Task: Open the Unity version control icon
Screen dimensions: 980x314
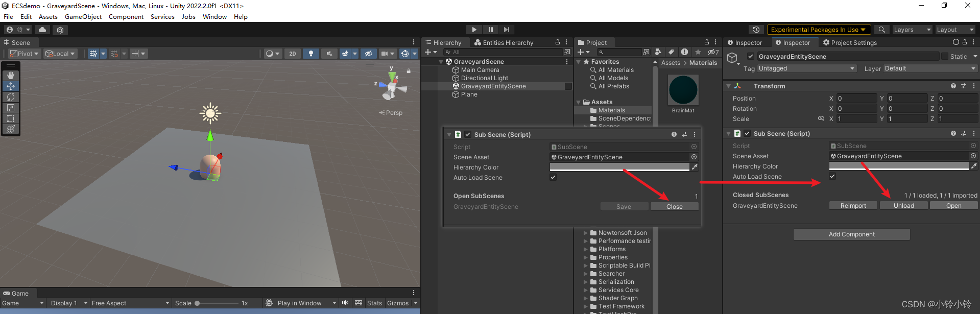Action: (x=60, y=30)
